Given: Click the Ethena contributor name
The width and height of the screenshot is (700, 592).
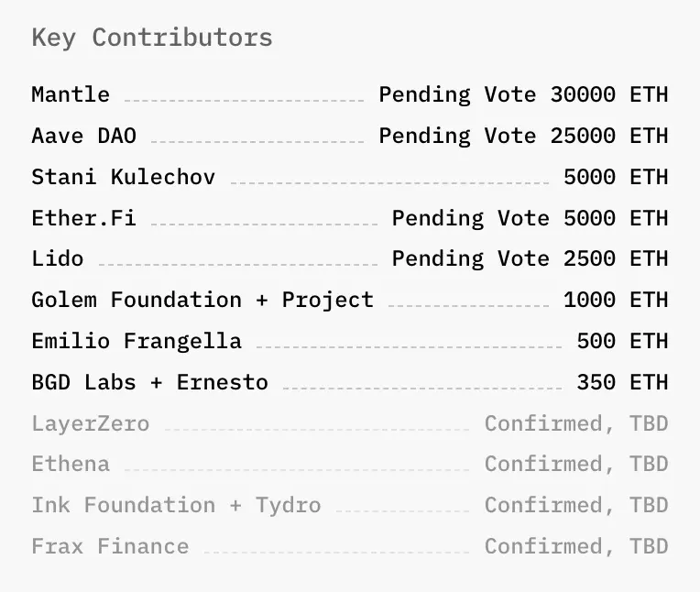Looking at the screenshot, I should point(71,464).
